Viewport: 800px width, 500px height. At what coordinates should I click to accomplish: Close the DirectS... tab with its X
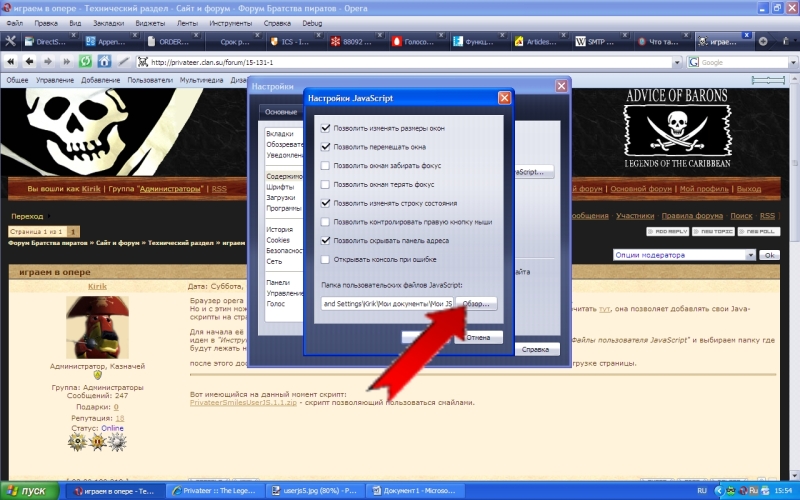coord(73,35)
